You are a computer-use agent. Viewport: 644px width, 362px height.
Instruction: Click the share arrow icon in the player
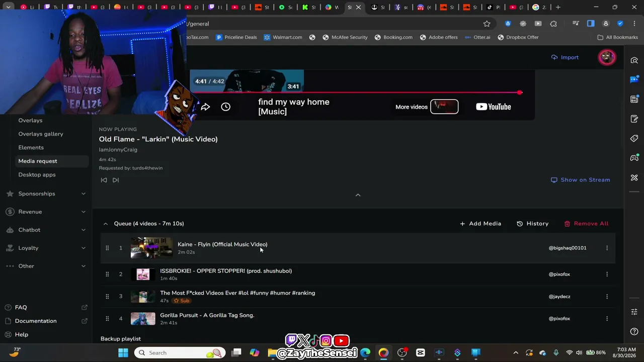(x=205, y=107)
